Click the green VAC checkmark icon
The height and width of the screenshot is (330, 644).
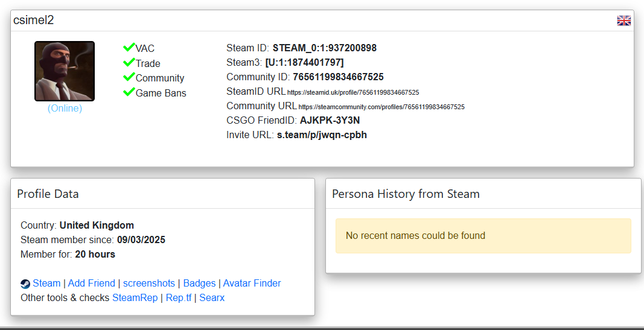pos(129,48)
